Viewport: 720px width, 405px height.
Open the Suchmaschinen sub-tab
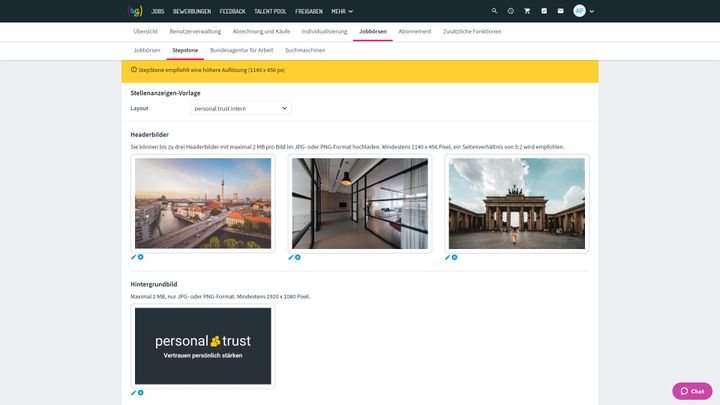tap(305, 50)
